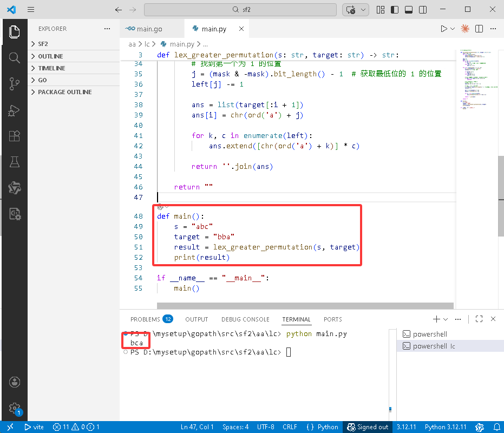This screenshot has width=504, height=433.
Task: Toggle the bottom panel visibility
Action: pyautogui.click(x=409, y=10)
